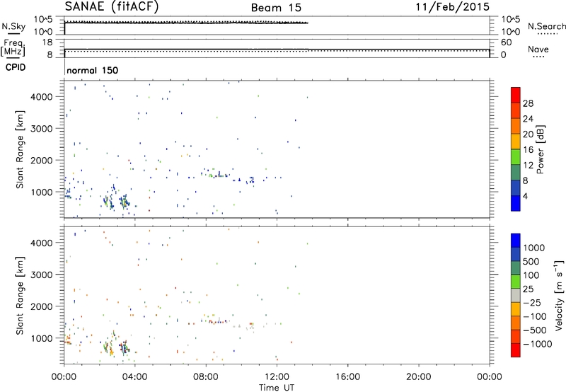
Task: Click the 1000 tick on Velocity colorbar
Action: 534,248
